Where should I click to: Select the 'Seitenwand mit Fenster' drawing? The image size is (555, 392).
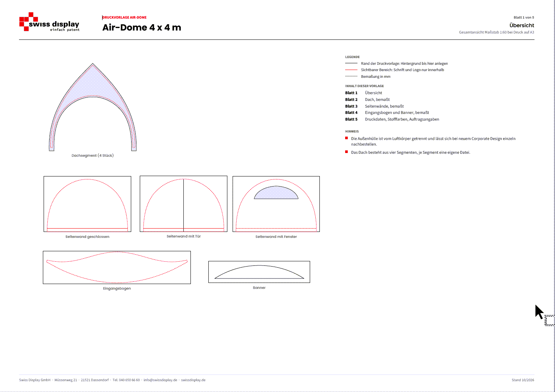[x=276, y=204]
